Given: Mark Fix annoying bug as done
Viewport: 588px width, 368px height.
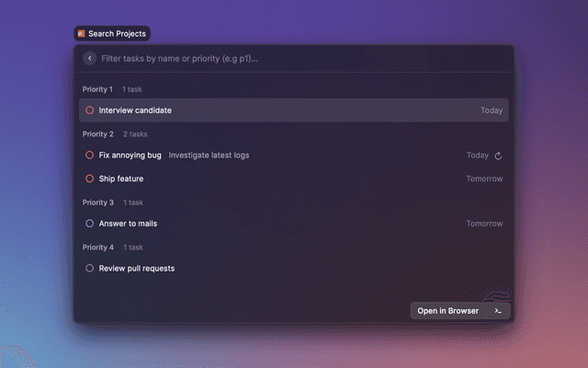Looking at the screenshot, I should pyautogui.click(x=89, y=155).
